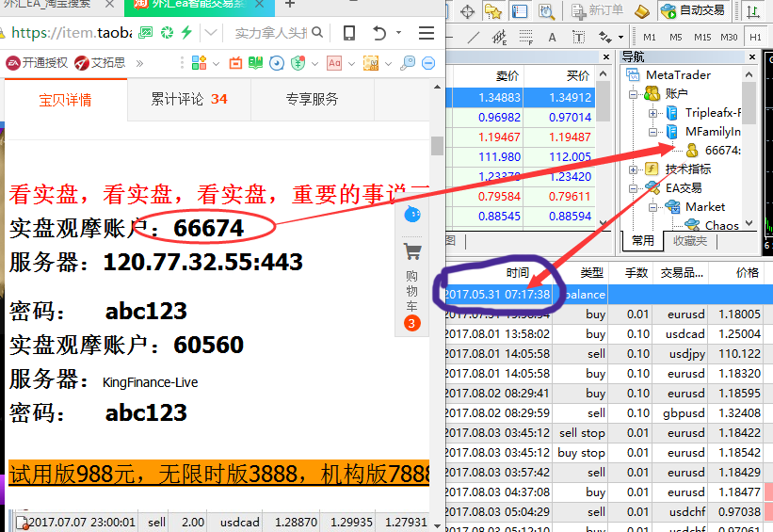Open the 累计评论 34 tab

(189, 100)
